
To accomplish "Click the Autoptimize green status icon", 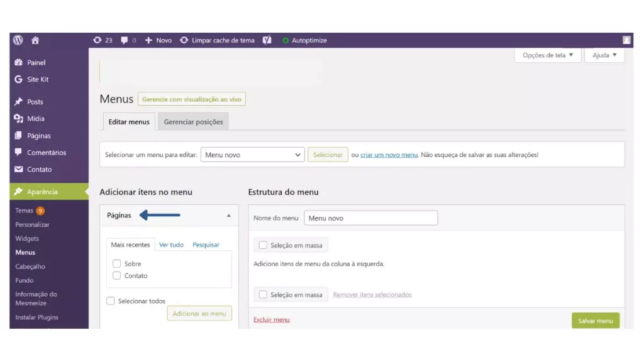I will (x=286, y=40).
